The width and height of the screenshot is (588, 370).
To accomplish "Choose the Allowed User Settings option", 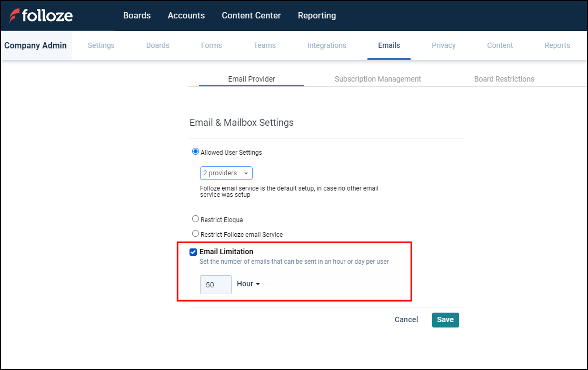I will pos(195,151).
